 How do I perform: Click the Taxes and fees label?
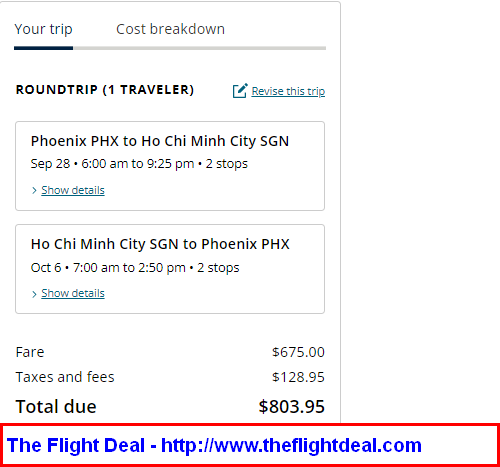pyautogui.click(x=65, y=377)
